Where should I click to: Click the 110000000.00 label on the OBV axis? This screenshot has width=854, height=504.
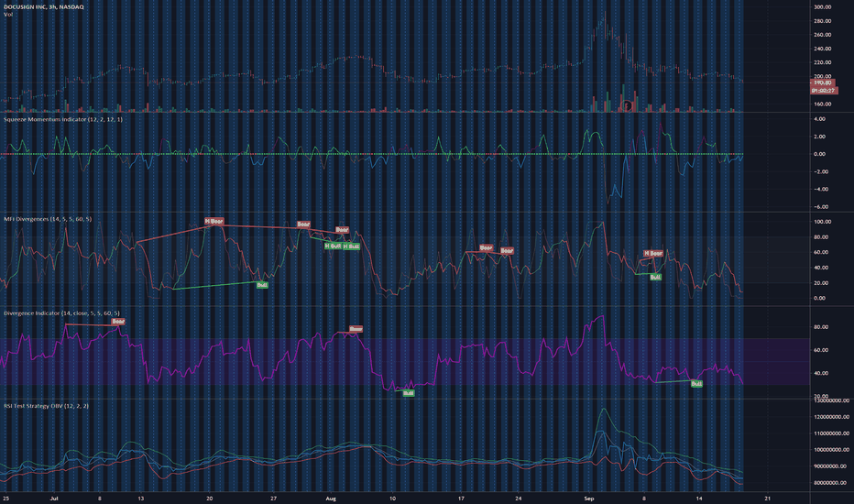[x=831, y=433]
